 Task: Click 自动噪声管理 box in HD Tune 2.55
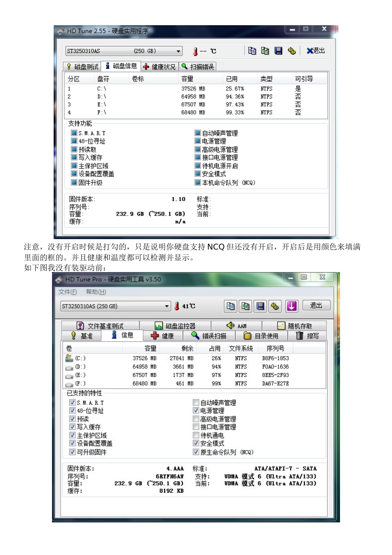pyautogui.click(x=198, y=133)
